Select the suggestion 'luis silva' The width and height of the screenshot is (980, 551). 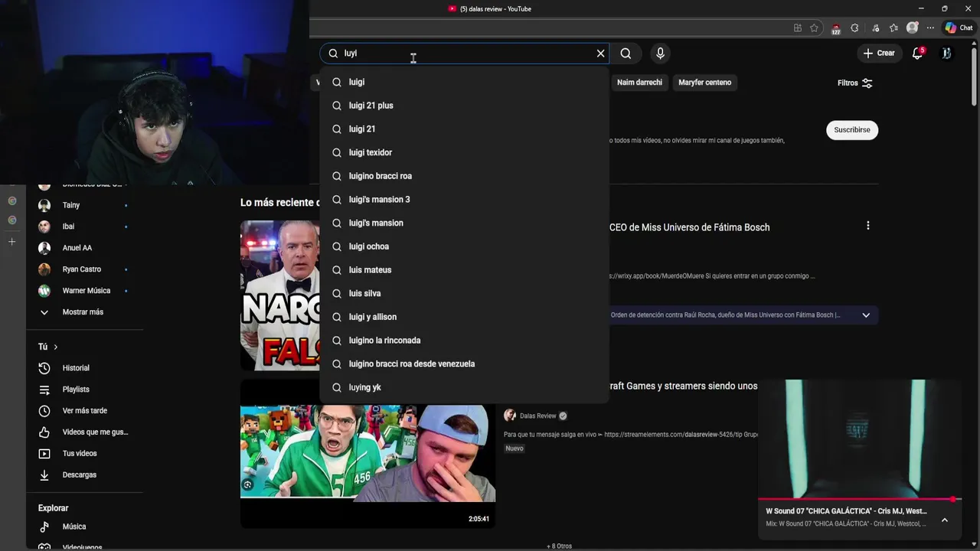[x=464, y=293]
